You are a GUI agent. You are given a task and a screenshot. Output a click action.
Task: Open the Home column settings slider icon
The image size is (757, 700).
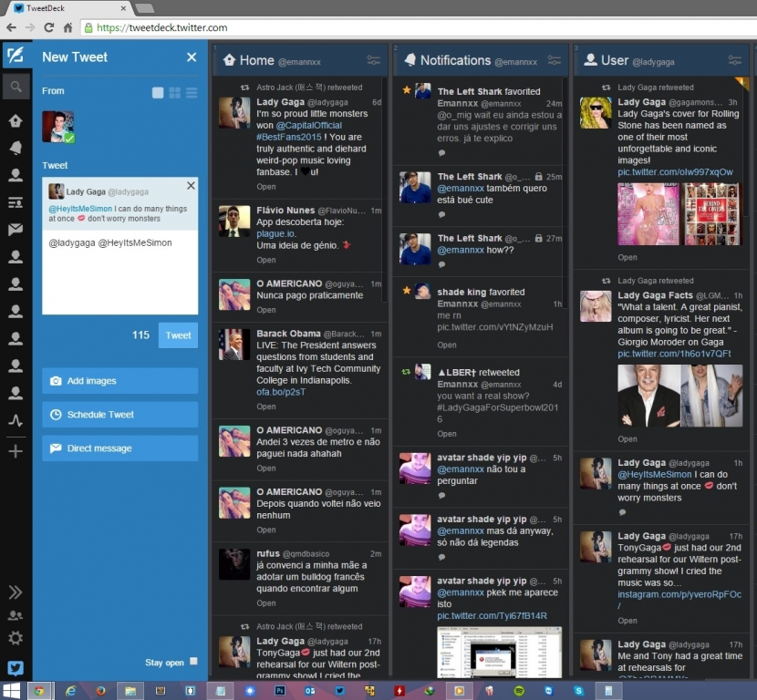click(374, 60)
